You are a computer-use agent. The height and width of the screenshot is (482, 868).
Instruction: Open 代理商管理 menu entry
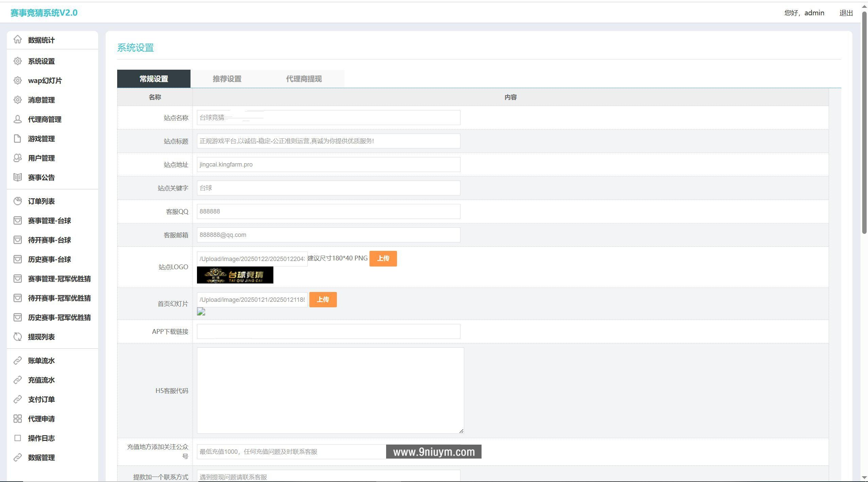tap(45, 119)
